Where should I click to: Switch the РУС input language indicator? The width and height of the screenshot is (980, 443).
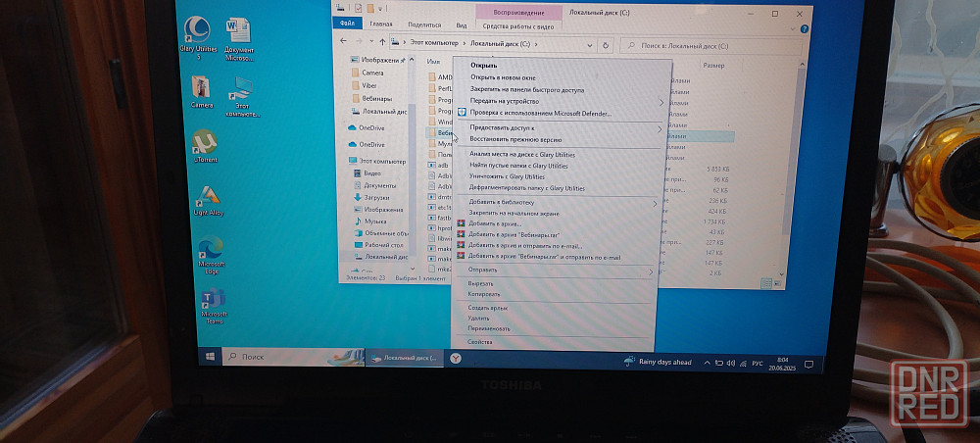tap(757, 363)
